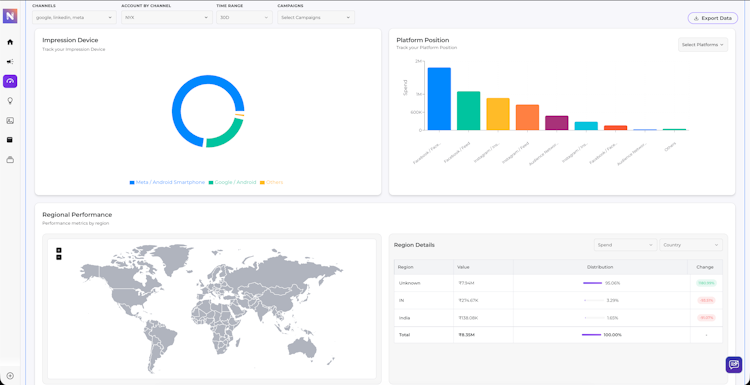Image resolution: width=750 pixels, height=385 pixels.
Task: Click the blue Facebook bar in chart
Action: [x=439, y=99]
